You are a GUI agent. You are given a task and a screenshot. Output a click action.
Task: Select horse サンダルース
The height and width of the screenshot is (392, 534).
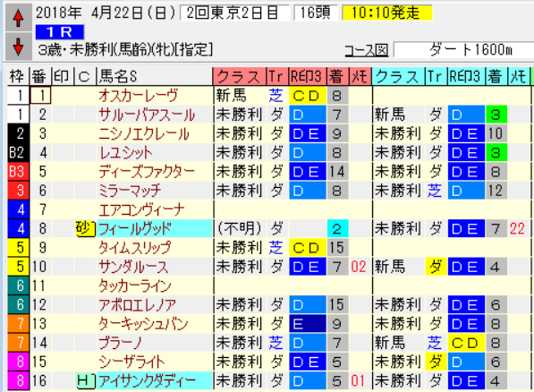pos(133,267)
